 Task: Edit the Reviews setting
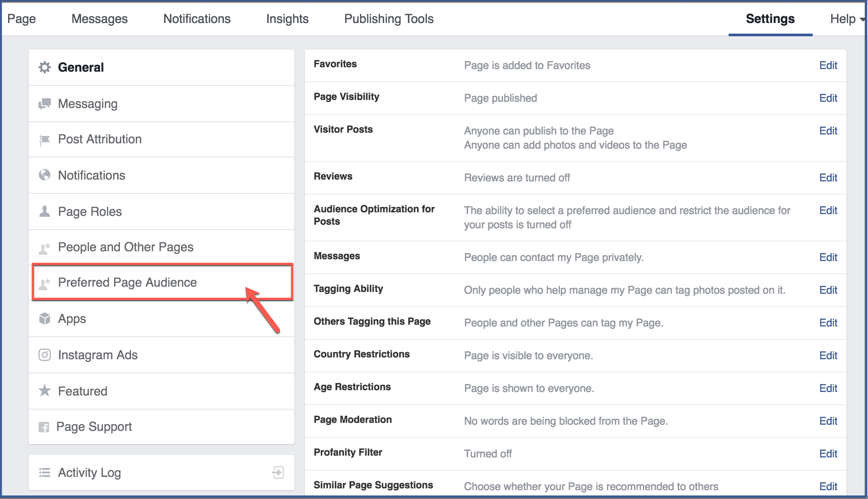[x=828, y=178]
